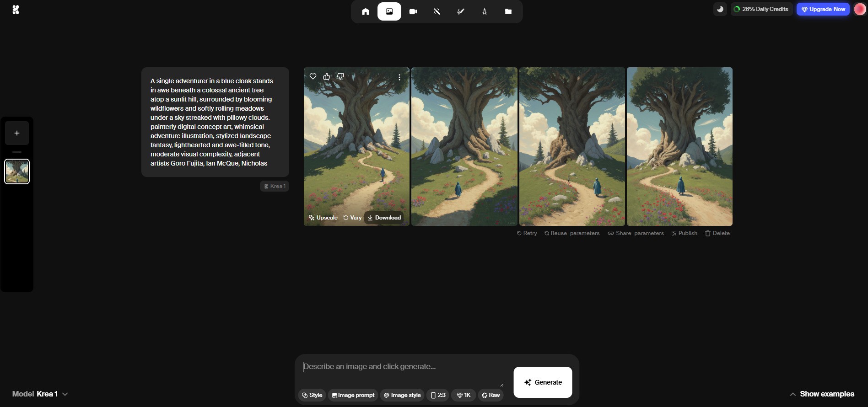The image size is (868, 407).
Task: Click the Krea logo icon
Action: pos(16,10)
